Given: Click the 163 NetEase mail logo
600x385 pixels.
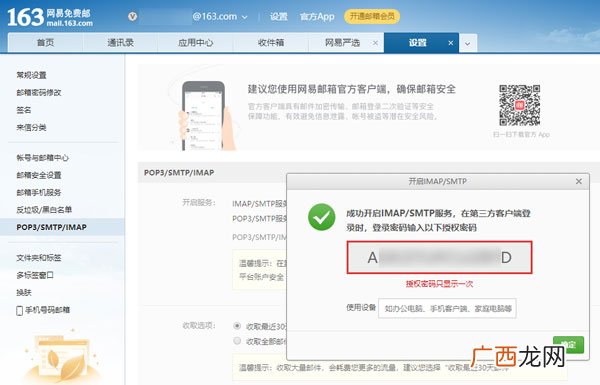Looking at the screenshot, I should (x=50, y=17).
